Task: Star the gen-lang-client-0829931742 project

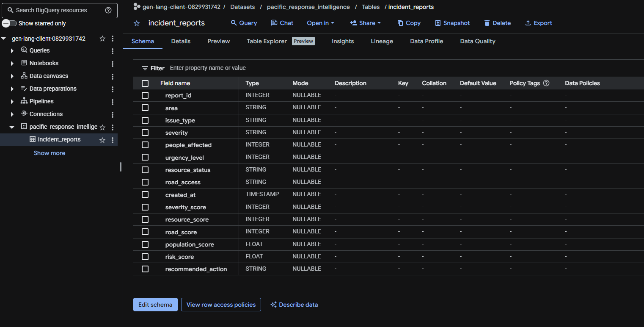Action: click(102, 39)
